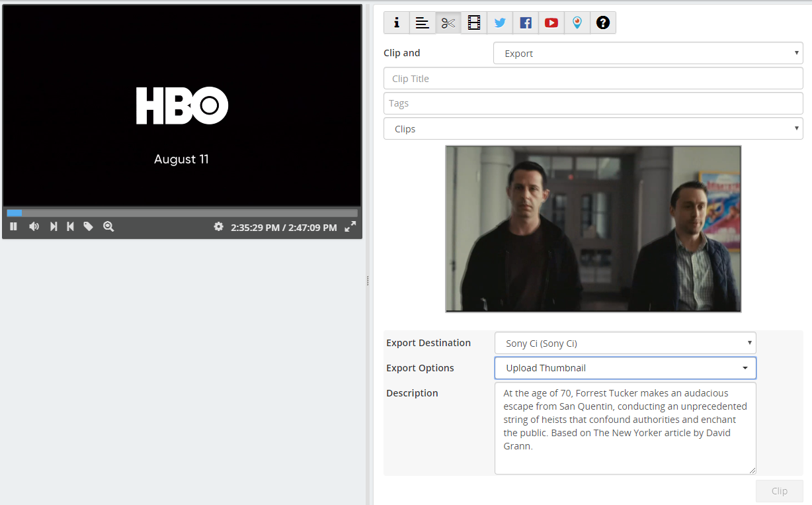Select the scissors clip tab
This screenshot has width=812, height=505.
[448, 23]
